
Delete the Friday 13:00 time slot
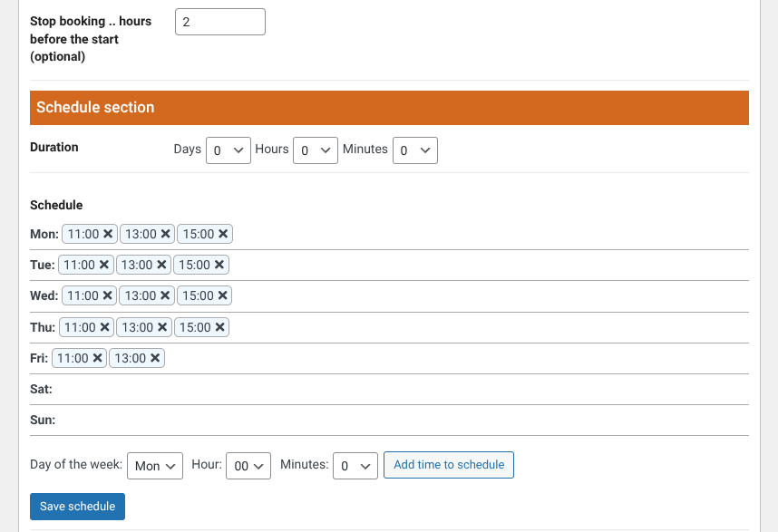(155, 358)
